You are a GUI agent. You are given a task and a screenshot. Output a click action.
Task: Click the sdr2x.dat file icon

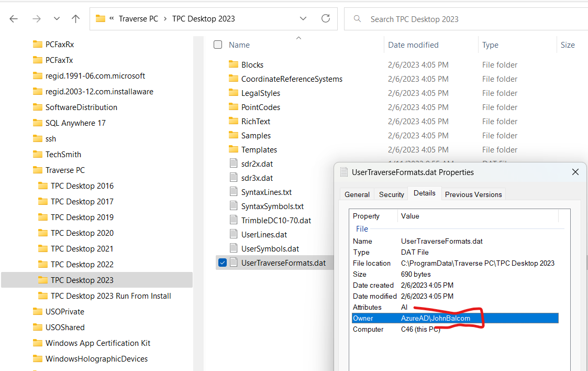pos(234,163)
